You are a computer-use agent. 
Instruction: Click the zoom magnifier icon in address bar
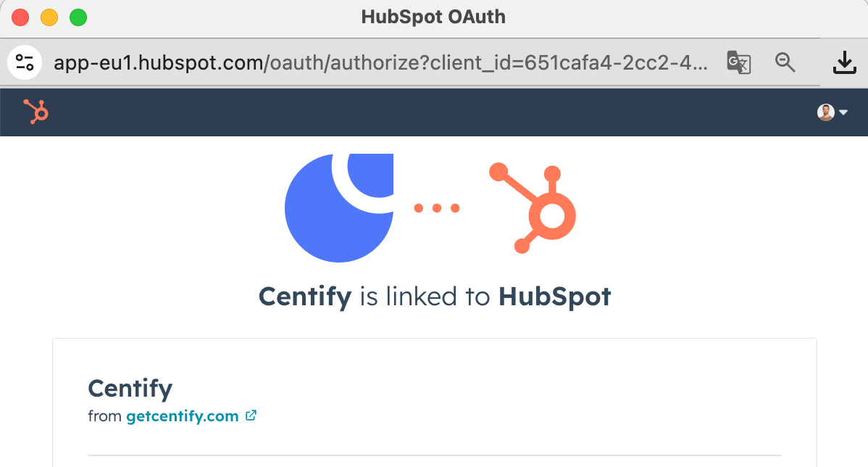[785, 62]
